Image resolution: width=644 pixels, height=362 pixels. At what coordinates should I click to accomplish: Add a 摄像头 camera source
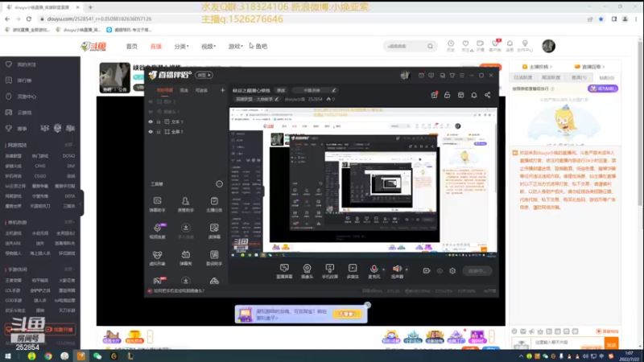[307, 271]
